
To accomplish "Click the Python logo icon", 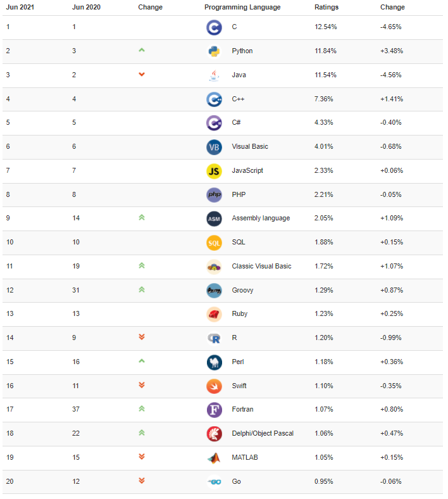I will coord(214,51).
